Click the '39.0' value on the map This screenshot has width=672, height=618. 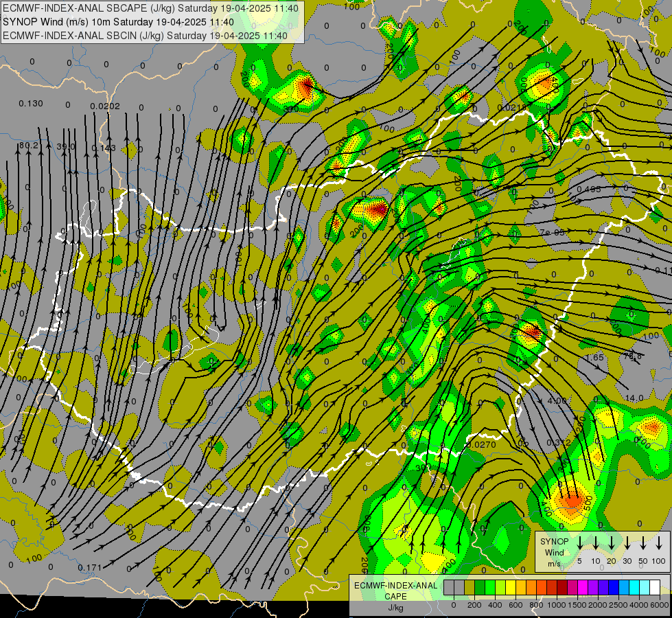pyautogui.click(x=66, y=146)
